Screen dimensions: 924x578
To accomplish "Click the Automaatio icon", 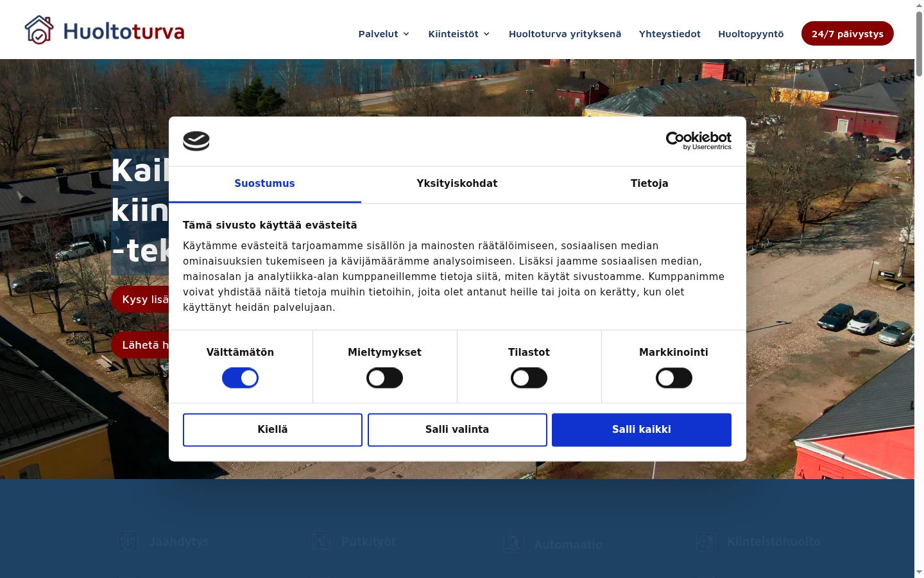I will (513, 544).
